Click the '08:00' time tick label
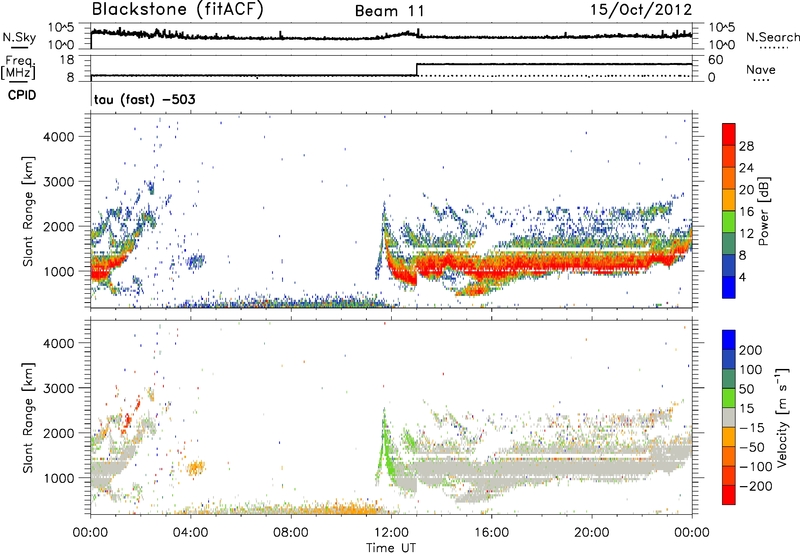Viewport: 800px width, 554px height. click(291, 533)
